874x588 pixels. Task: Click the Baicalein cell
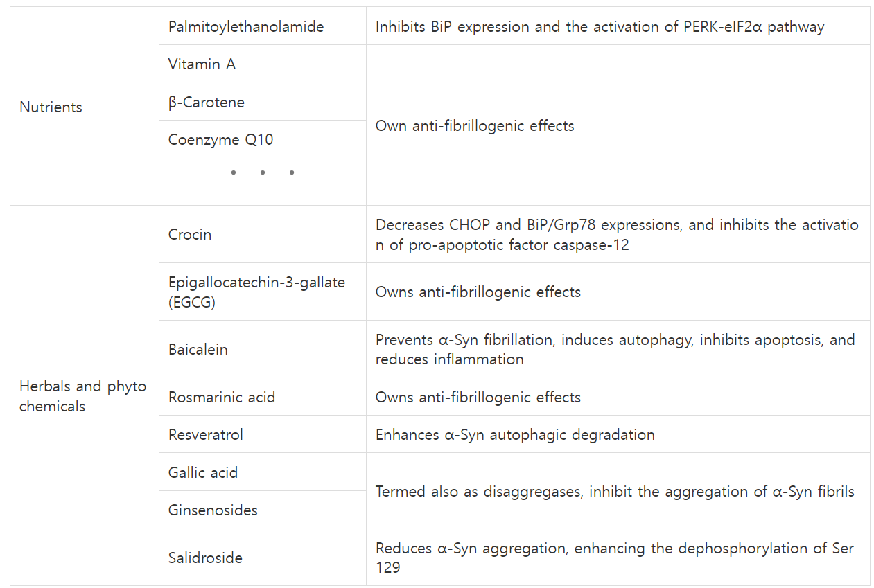[x=198, y=350]
